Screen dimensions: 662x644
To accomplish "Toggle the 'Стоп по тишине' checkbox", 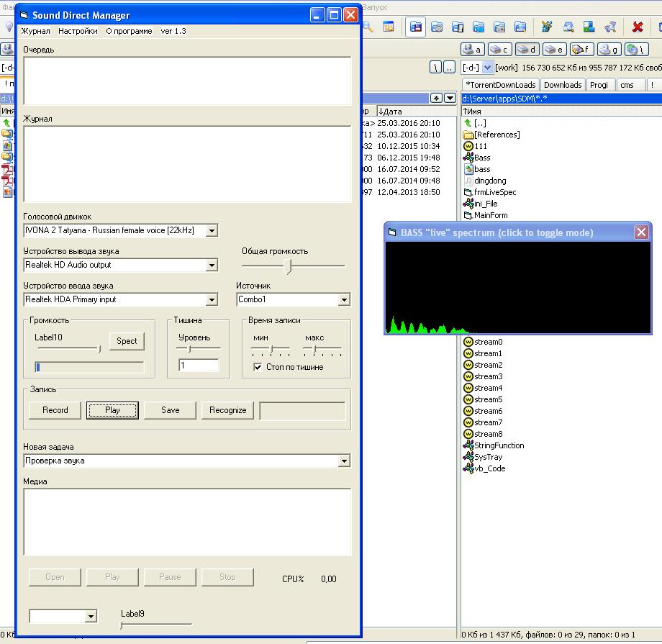I will tap(258, 367).
